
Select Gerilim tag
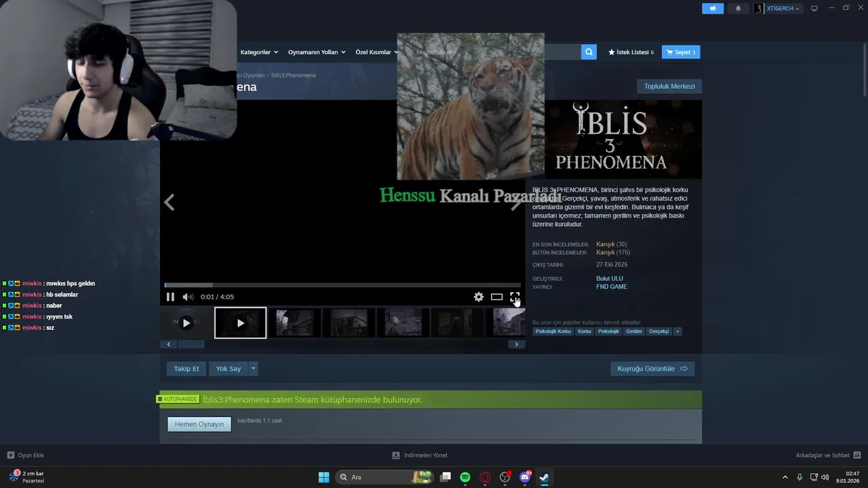pyautogui.click(x=634, y=331)
